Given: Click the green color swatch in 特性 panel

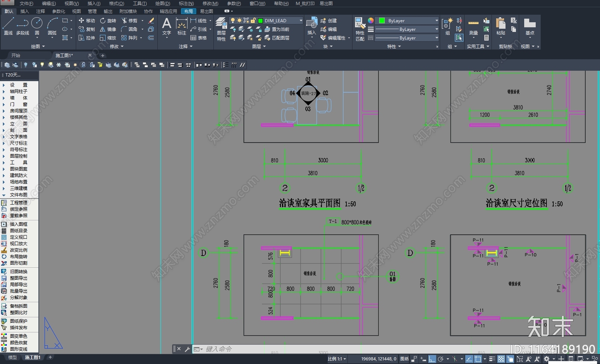Looking at the screenshot, I should 382,21.
